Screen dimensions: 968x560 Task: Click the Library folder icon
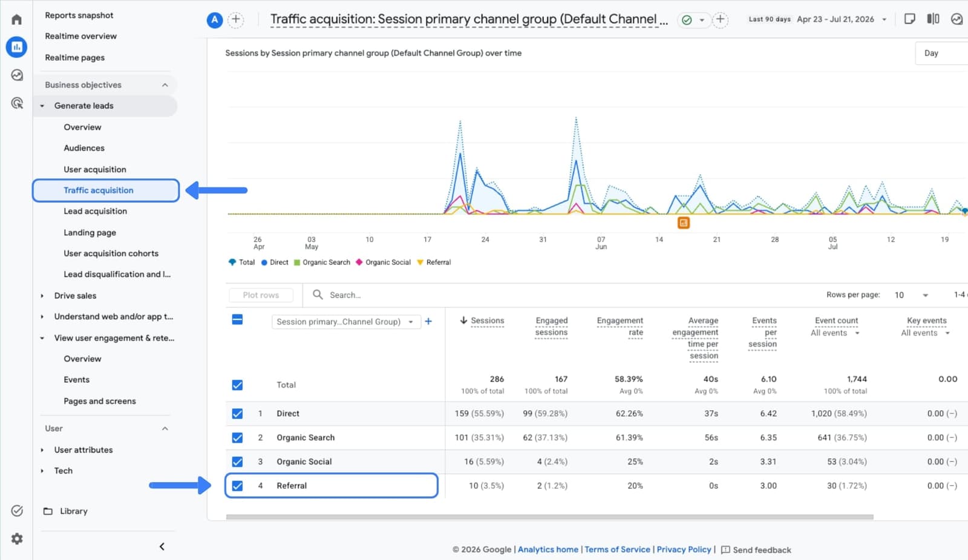pos(48,511)
